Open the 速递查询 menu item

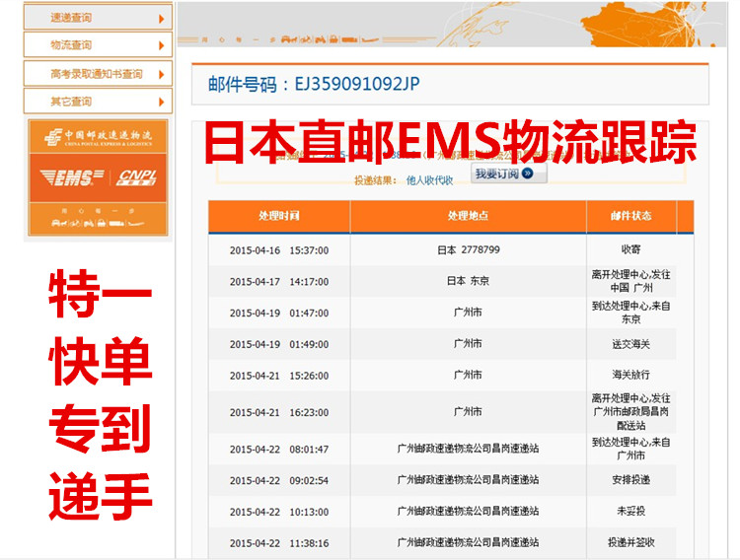pos(72,18)
